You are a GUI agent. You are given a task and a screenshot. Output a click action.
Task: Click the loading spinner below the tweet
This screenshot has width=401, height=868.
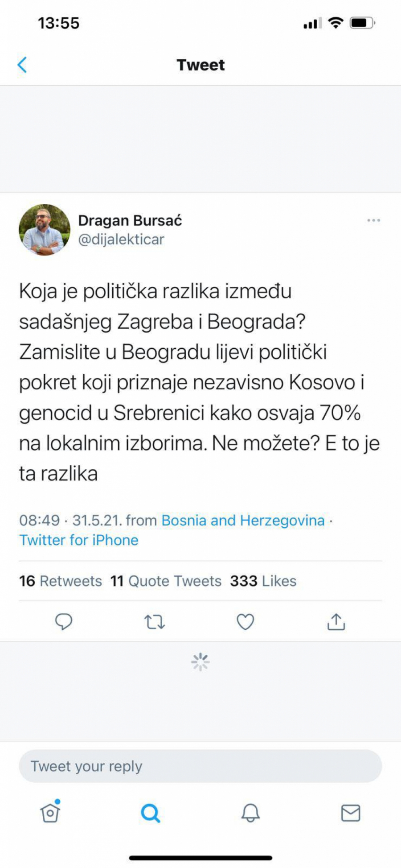point(200,662)
